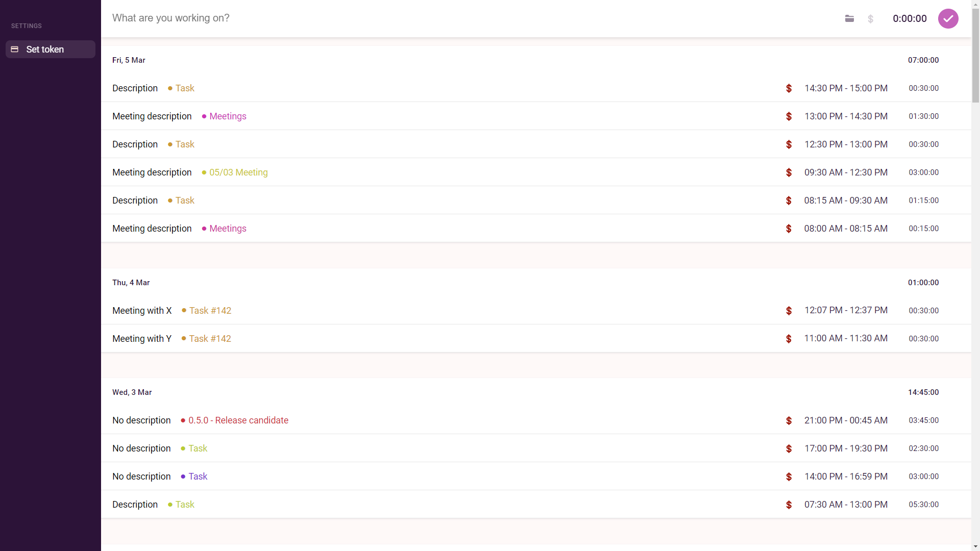Screen dimensions: 980x551
Task: Click the pink checkmark start button
Action: point(948,18)
